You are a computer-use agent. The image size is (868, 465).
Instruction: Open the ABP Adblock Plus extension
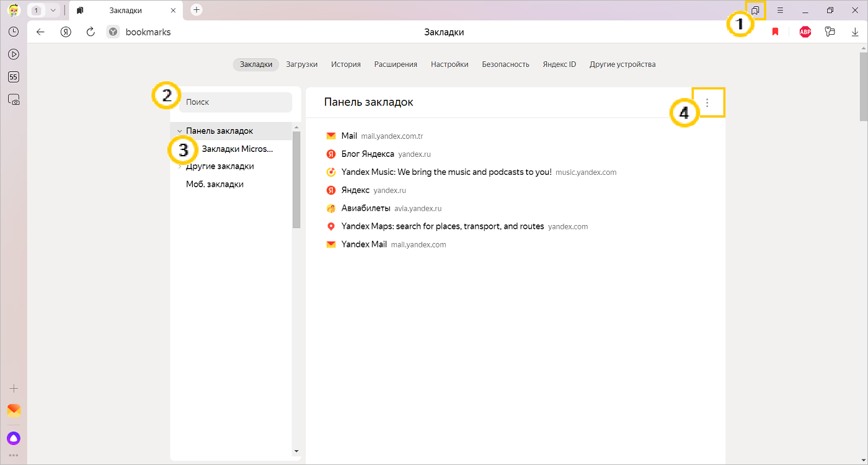click(805, 32)
